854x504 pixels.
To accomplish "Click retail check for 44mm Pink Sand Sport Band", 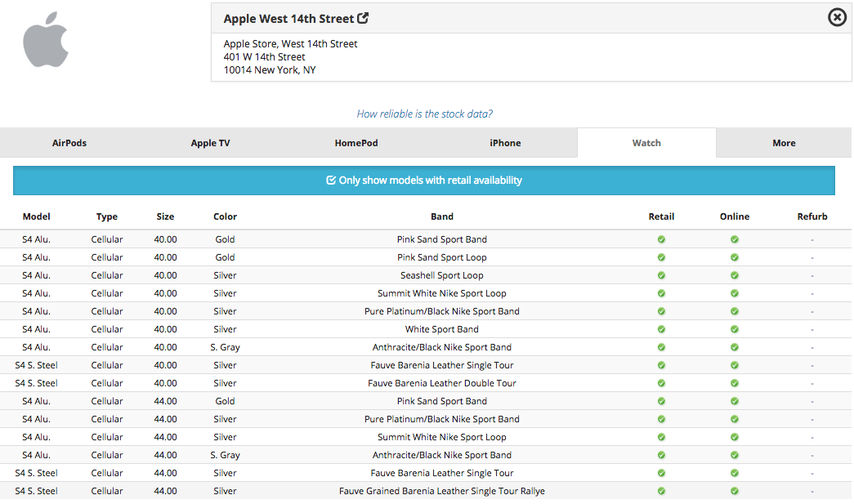I will tap(661, 401).
